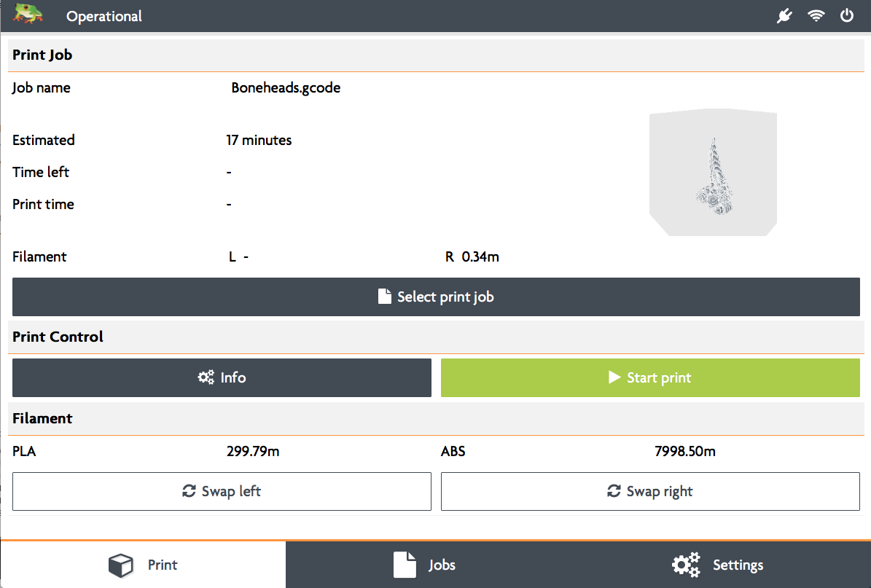Click the frog logo icon
871x588 pixels.
28,14
